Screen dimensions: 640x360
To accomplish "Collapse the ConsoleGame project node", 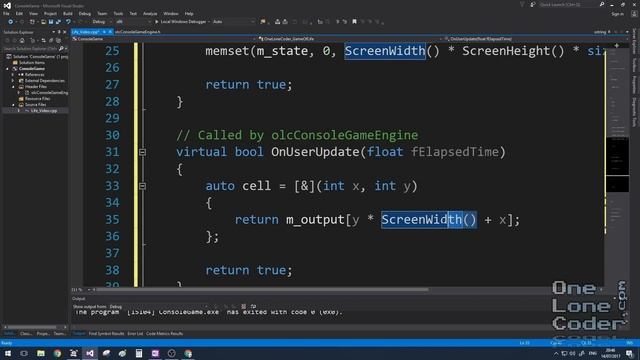I will point(7,69).
